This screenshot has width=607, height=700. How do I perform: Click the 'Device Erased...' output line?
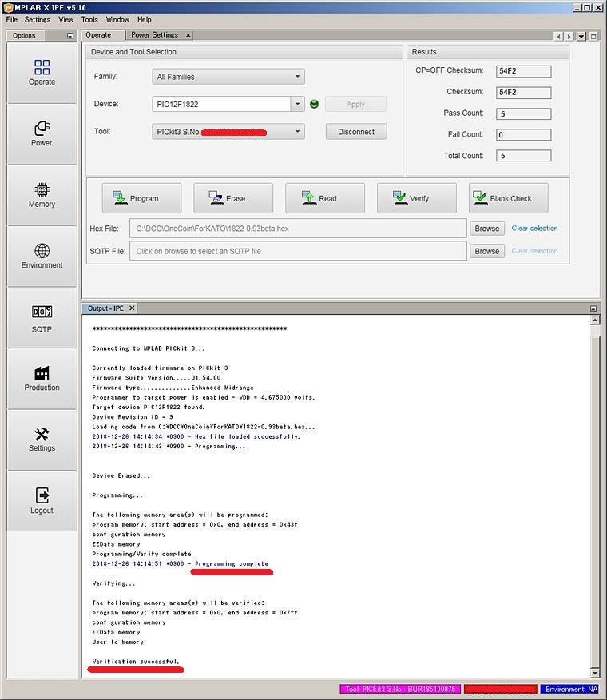121,476
